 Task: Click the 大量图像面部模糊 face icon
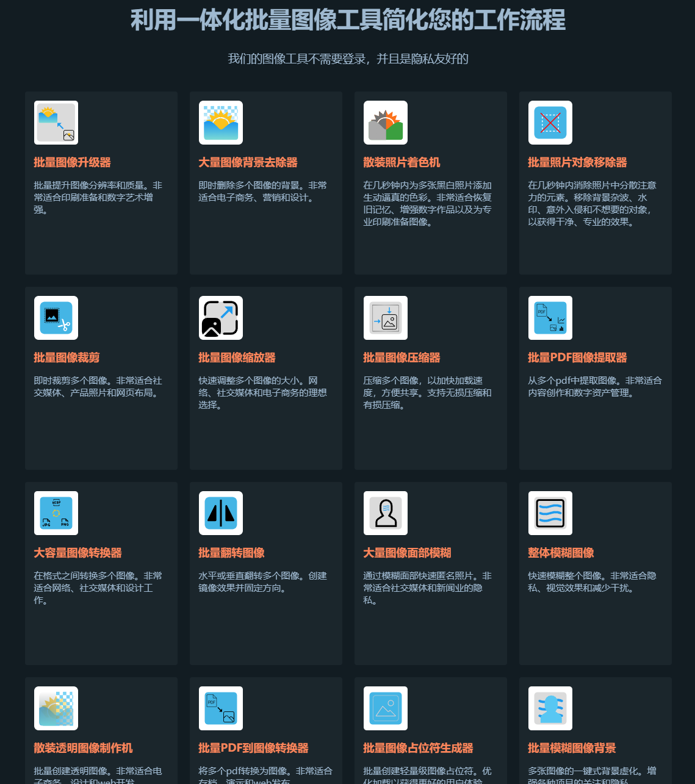click(x=386, y=513)
